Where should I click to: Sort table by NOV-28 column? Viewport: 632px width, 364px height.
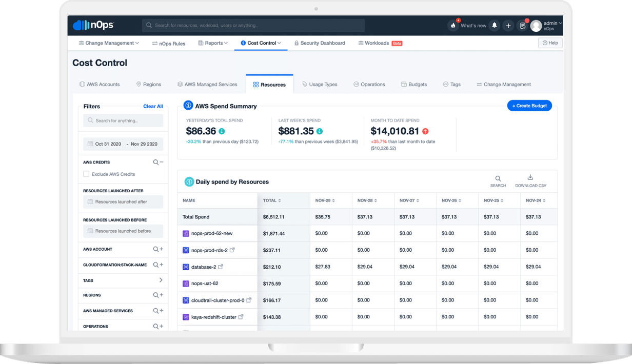[367, 200]
